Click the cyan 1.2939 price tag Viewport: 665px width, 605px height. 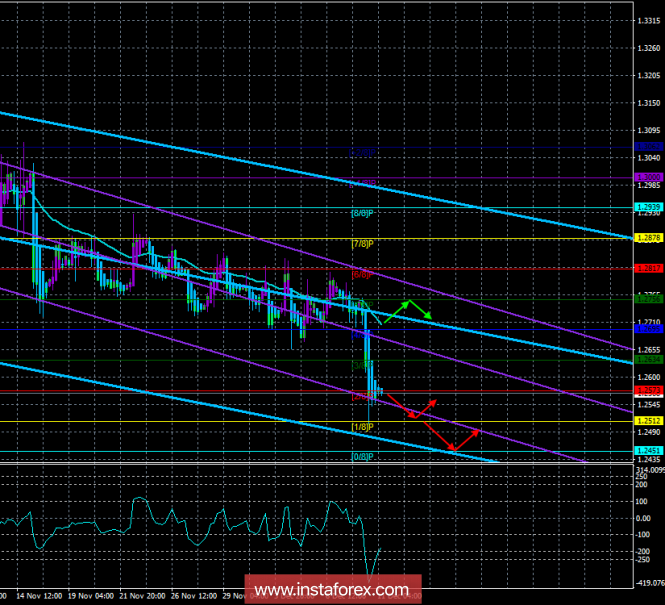coord(648,207)
